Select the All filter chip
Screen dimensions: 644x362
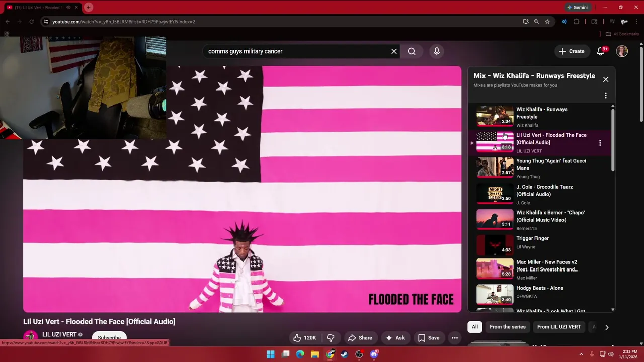474,327
